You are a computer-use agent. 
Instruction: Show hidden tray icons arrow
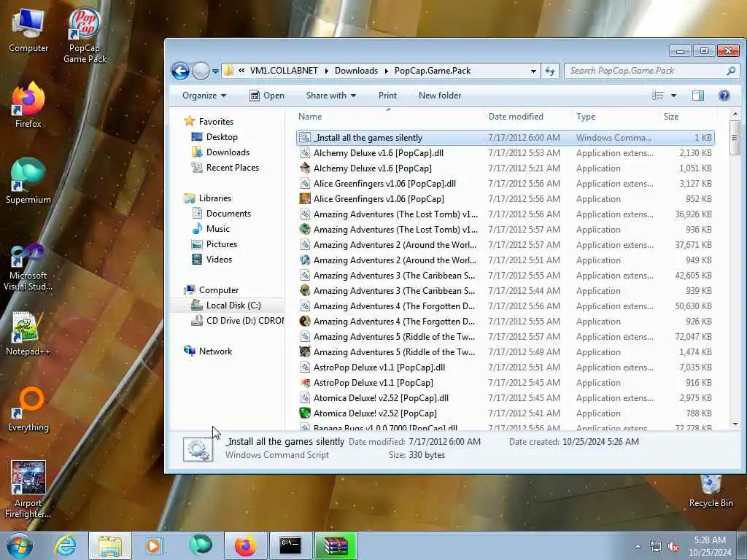click(638, 546)
